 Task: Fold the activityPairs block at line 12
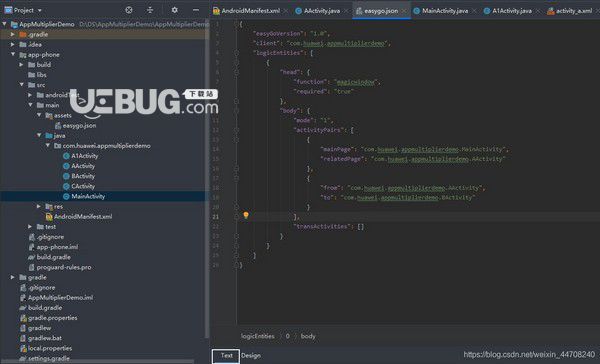pos(236,130)
